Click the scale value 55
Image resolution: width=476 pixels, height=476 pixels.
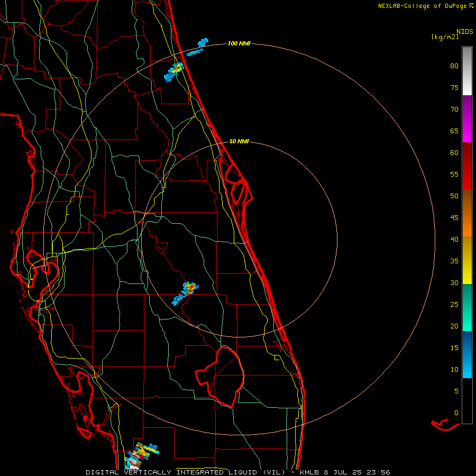tap(454, 174)
